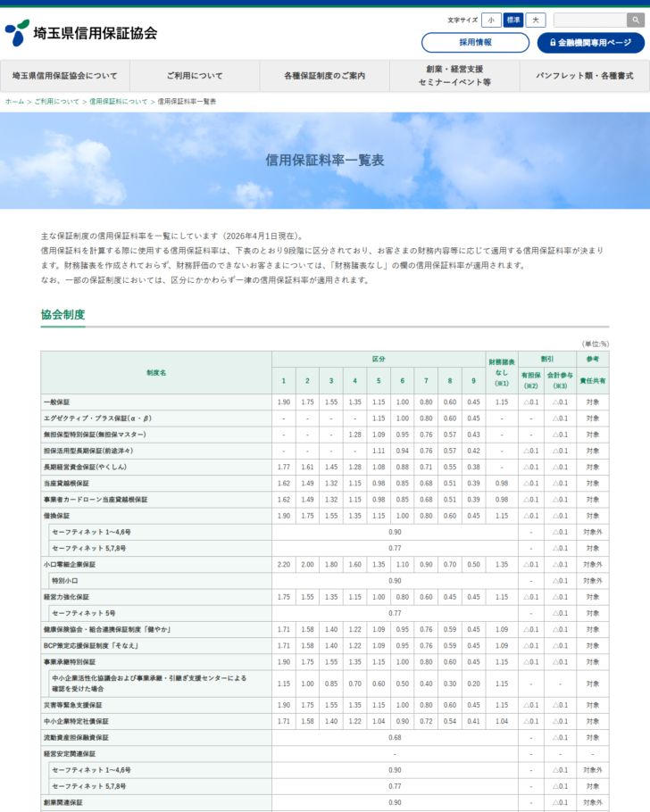The width and height of the screenshot is (650, 812).
Task: Set text size to 標準
Action: click(513, 21)
